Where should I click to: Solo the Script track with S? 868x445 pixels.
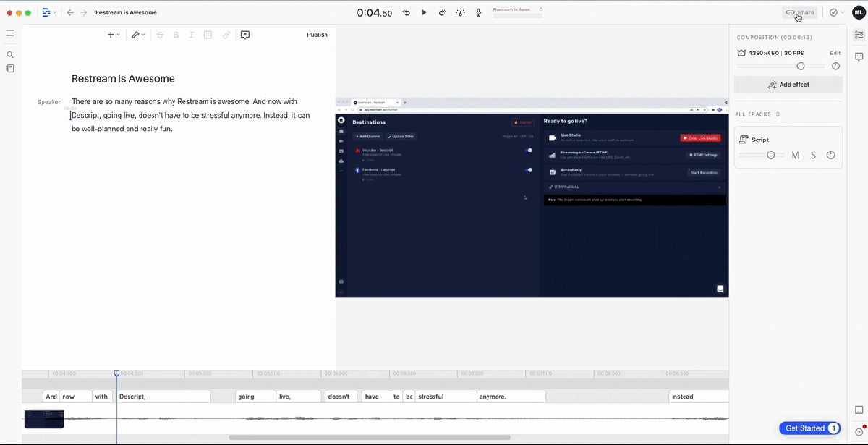tap(813, 156)
